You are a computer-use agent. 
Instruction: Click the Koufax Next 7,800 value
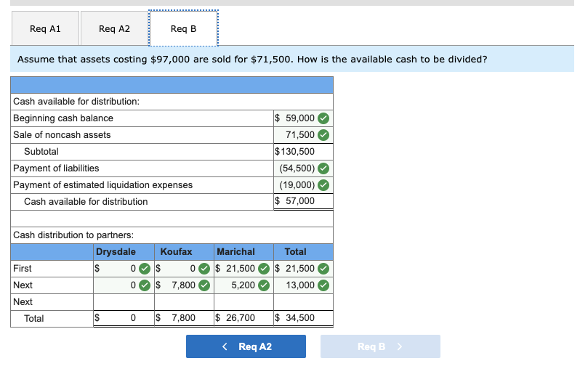coord(183,285)
